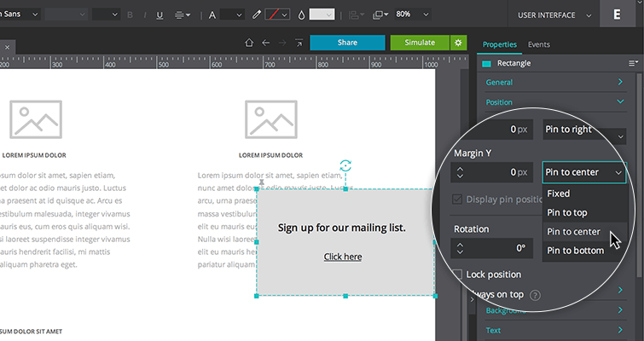Click the Share button

coord(347,43)
